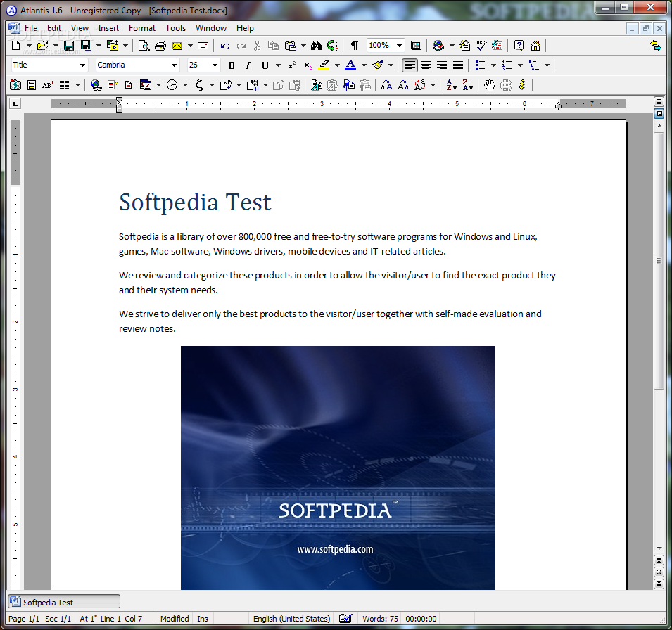
Task: Open the 100% zoom dropdown
Action: pyautogui.click(x=399, y=46)
